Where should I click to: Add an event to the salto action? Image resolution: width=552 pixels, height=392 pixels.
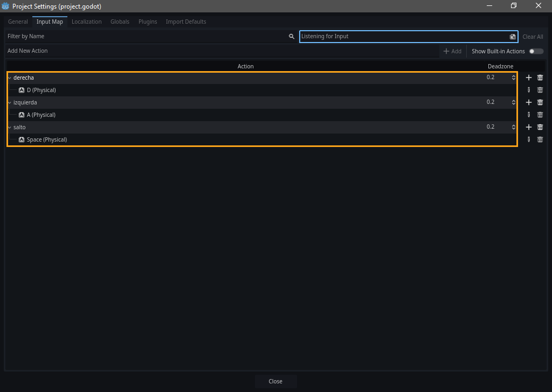point(528,127)
